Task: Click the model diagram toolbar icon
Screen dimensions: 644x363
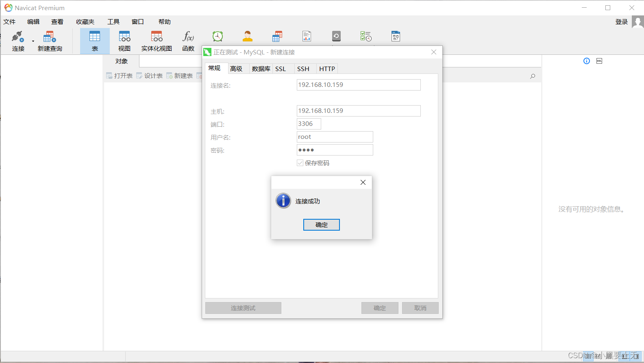Action: pyautogui.click(x=396, y=37)
